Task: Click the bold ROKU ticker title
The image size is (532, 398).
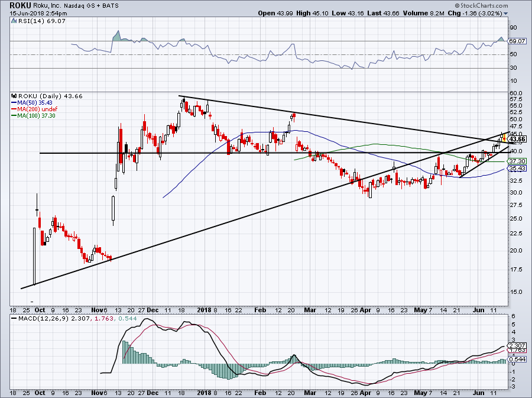Action: pyautogui.click(x=20, y=5)
